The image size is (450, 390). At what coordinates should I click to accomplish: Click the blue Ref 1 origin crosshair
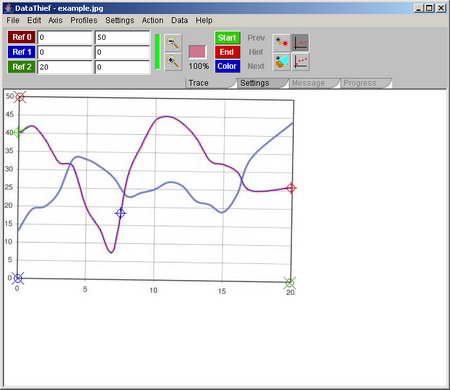(17, 278)
